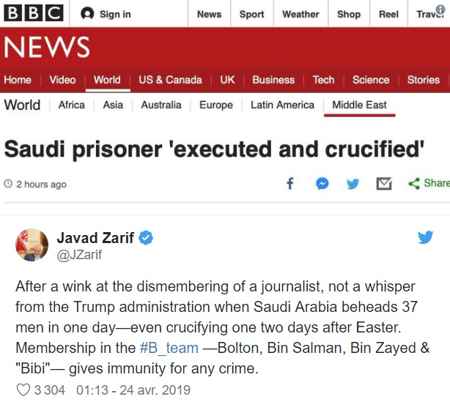Select the Middle East sub-tab
This screenshot has height=402, width=450.
pyautogui.click(x=359, y=105)
